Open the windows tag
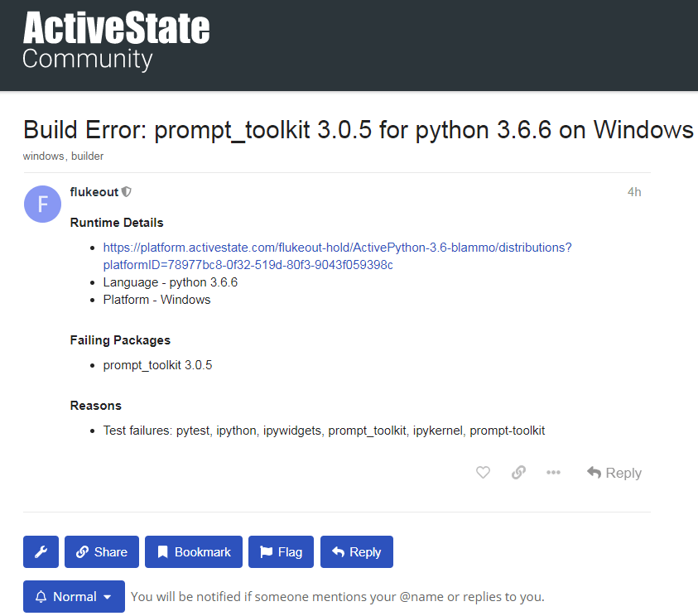Viewport: 698px width, 616px height. pyautogui.click(x=43, y=156)
